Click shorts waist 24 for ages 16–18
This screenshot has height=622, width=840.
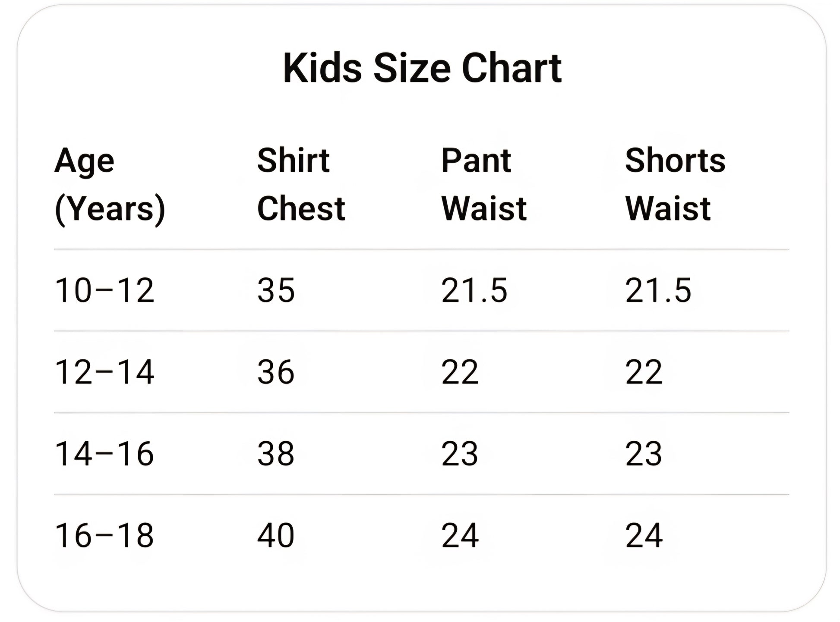[x=644, y=535]
